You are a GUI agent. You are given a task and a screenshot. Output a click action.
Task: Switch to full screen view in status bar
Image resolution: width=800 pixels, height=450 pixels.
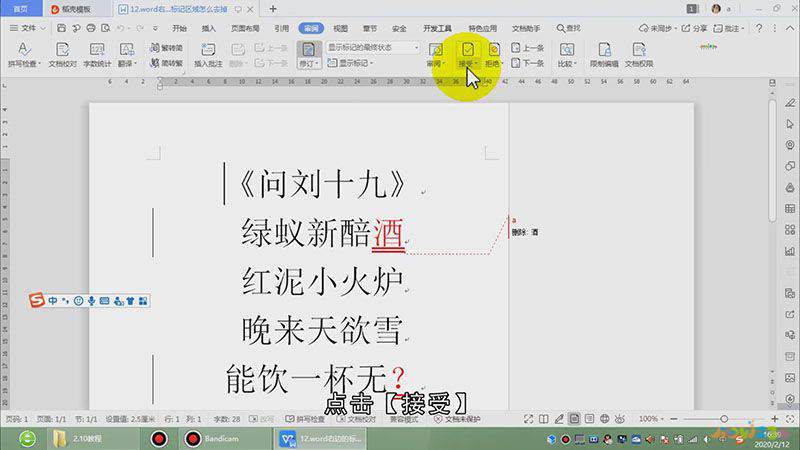click(x=529, y=419)
